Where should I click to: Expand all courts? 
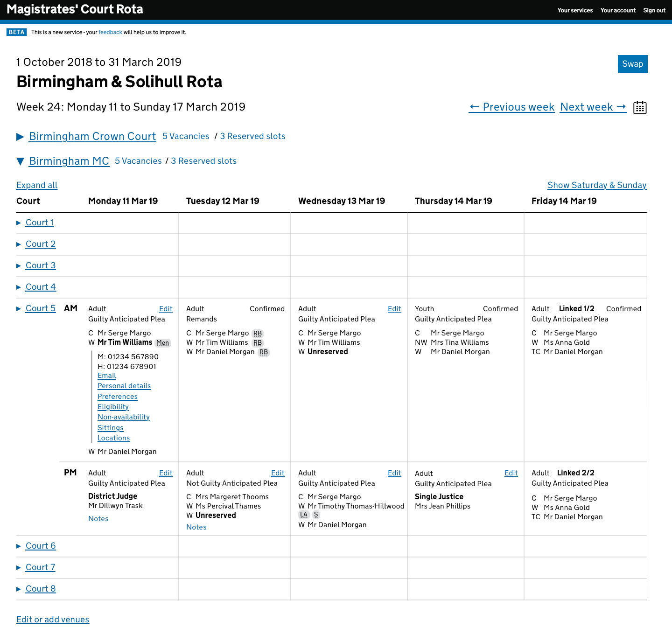37,185
